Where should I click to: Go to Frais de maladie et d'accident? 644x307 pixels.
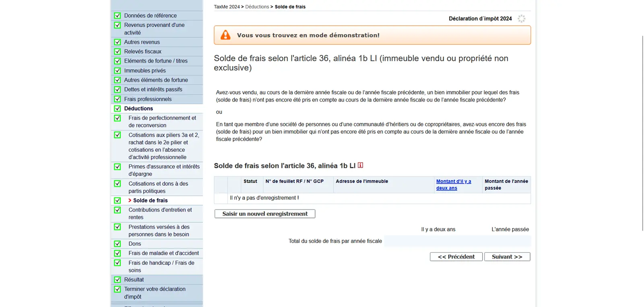[163, 253]
